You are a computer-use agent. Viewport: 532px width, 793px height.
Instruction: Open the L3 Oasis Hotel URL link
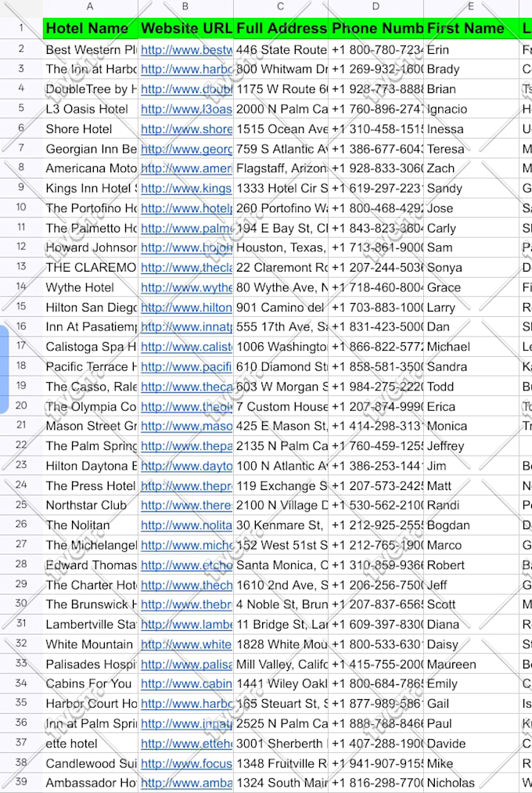point(186,109)
